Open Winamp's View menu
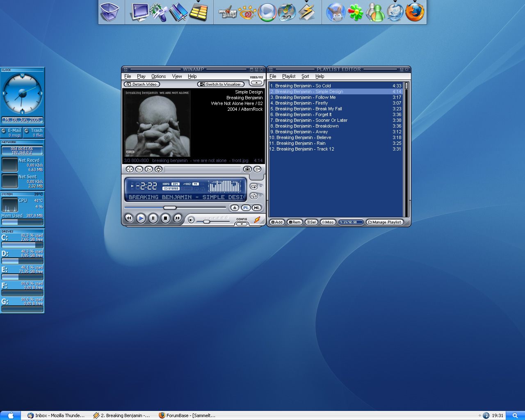The image size is (525, 420). click(x=177, y=76)
